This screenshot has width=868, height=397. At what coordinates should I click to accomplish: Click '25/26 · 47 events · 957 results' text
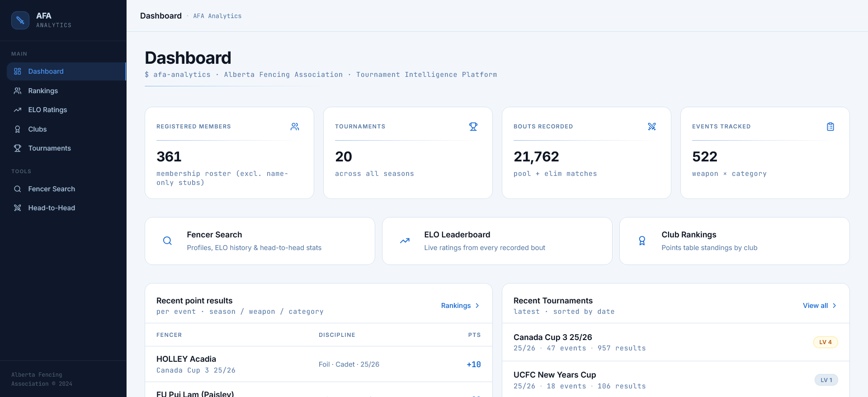pyautogui.click(x=580, y=348)
